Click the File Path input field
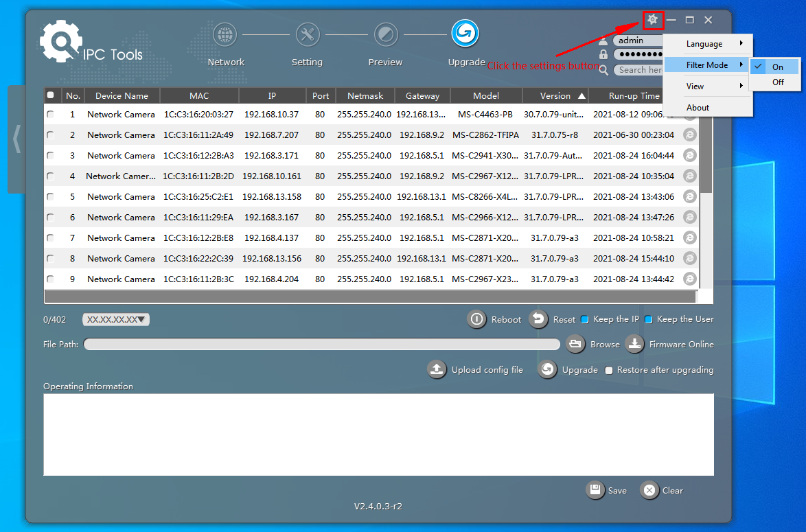The height and width of the screenshot is (532, 806). pyautogui.click(x=322, y=344)
